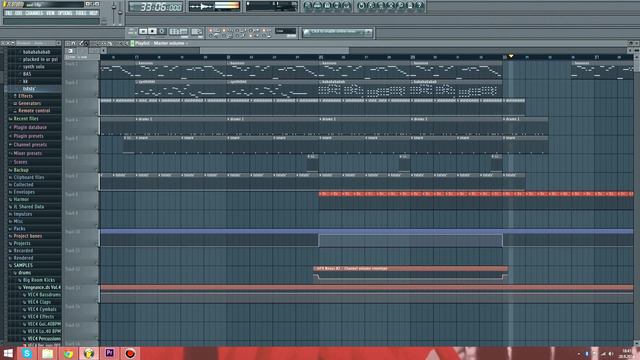This screenshot has width=640, height=360.
Task: Open the EDIT menu
Action: coord(18,13)
